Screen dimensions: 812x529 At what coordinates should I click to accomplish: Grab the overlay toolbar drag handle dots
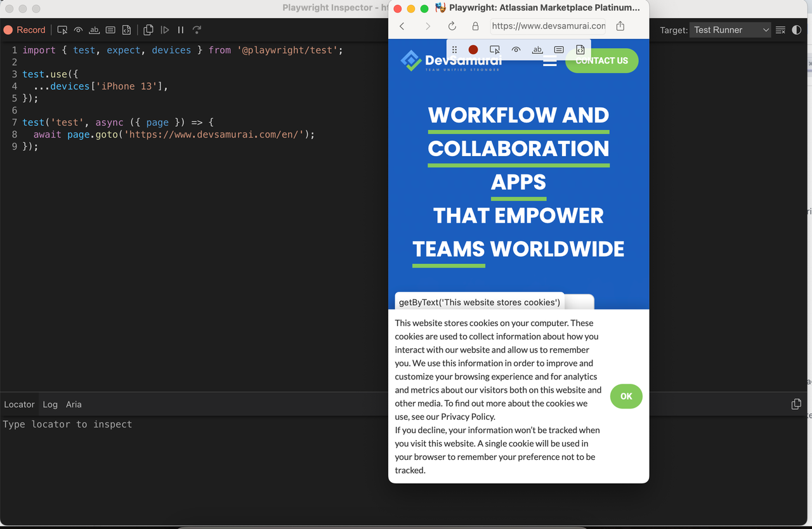[x=454, y=49]
